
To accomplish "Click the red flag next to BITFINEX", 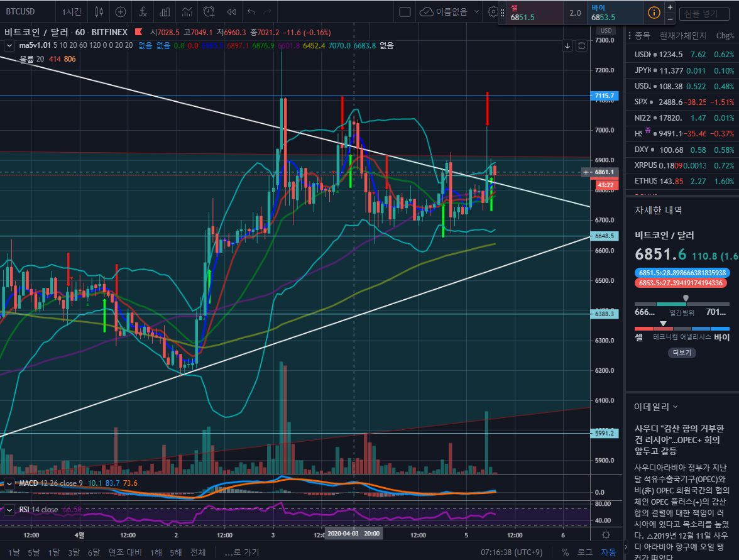I will pos(138,32).
